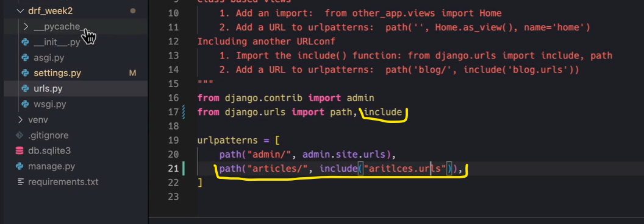Open the .gitignore file
Screen dimensions: 644x224
(x=48, y=135)
